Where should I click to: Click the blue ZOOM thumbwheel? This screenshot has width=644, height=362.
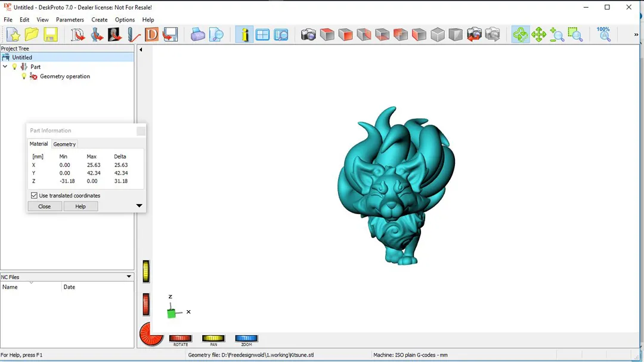coord(246,338)
